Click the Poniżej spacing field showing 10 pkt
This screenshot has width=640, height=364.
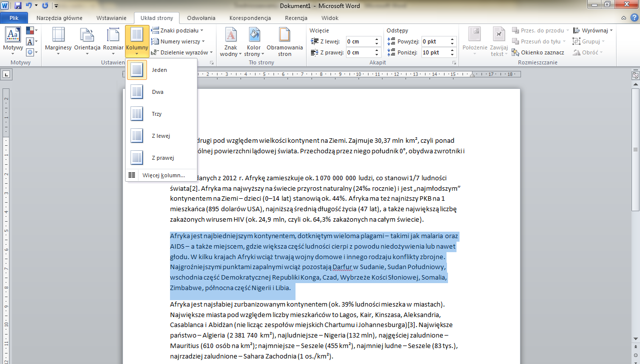(x=435, y=52)
